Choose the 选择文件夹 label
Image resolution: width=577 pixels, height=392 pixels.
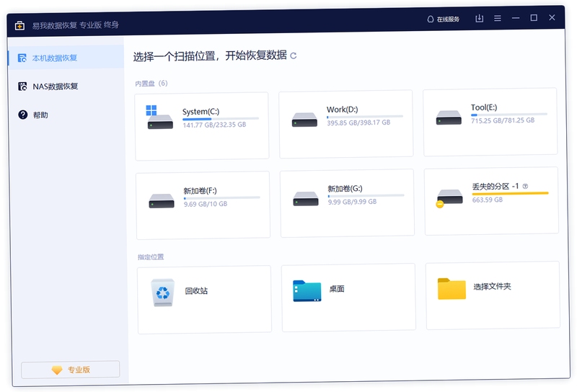[x=492, y=287]
